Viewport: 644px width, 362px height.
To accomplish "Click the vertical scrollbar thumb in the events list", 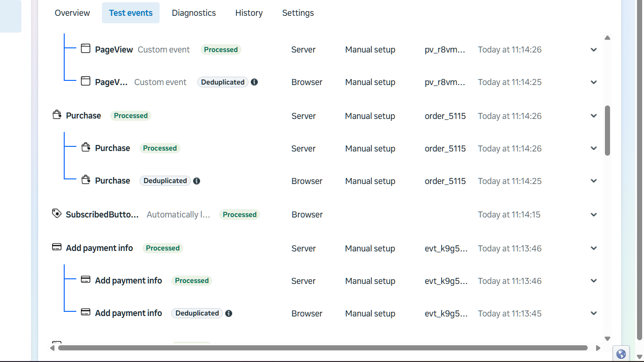I will [x=607, y=131].
